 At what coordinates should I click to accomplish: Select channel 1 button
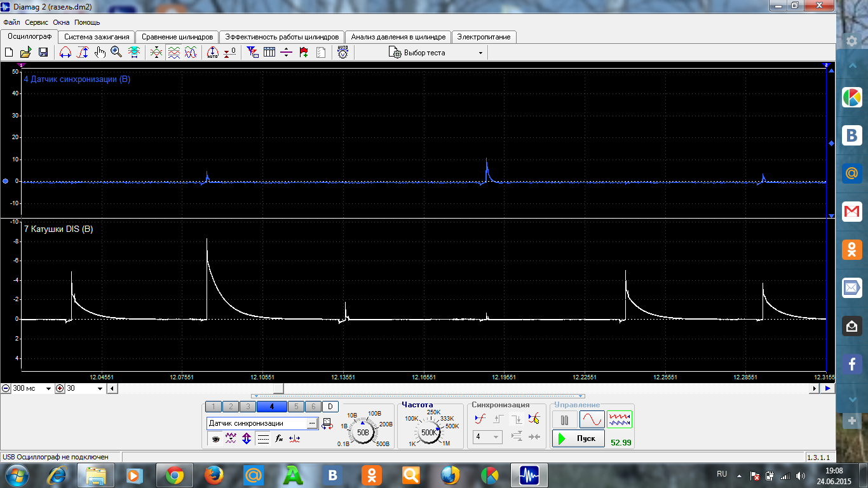[x=214, y=407]
